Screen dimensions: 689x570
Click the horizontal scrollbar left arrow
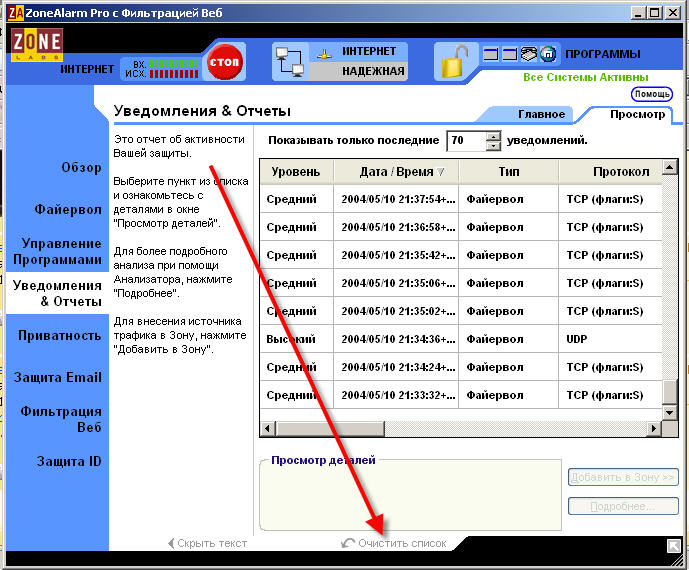click(268, 428)
